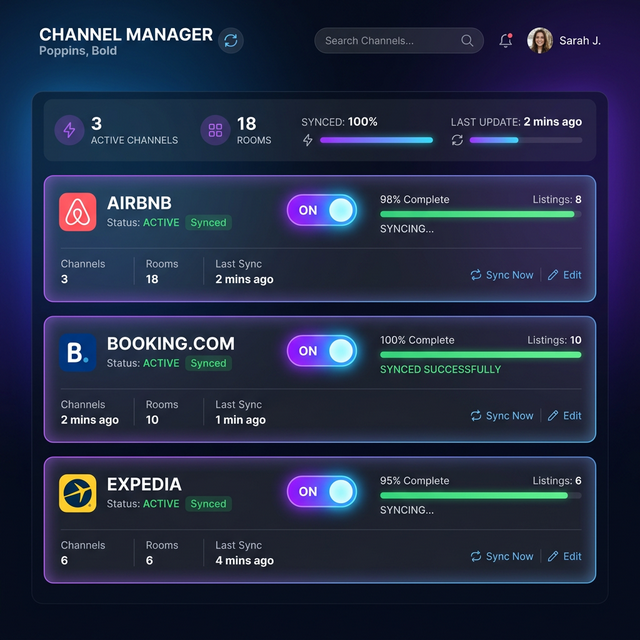This screenshot has width=640, height=640.
Task: Click Edit label on Booking.com card
Action: (x=572, y=416)
